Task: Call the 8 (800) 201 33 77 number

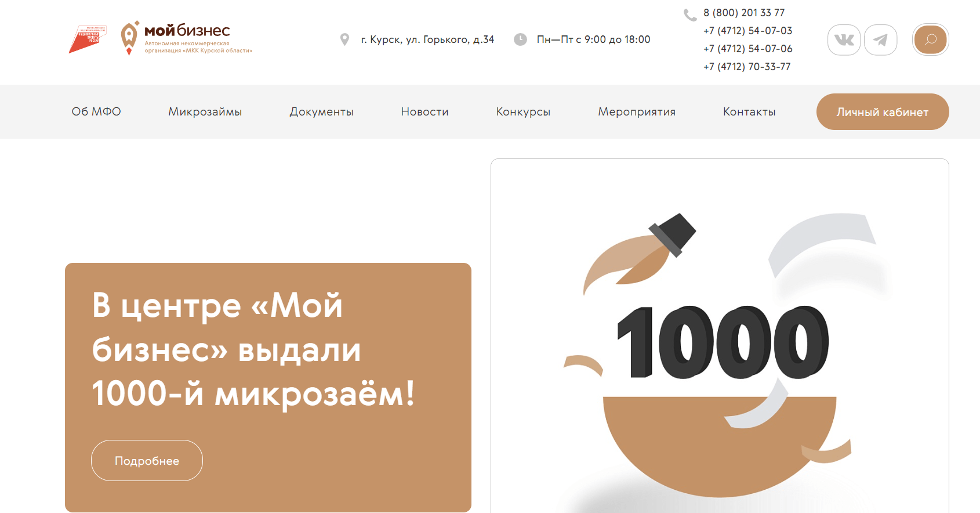Action: [744, 13]
